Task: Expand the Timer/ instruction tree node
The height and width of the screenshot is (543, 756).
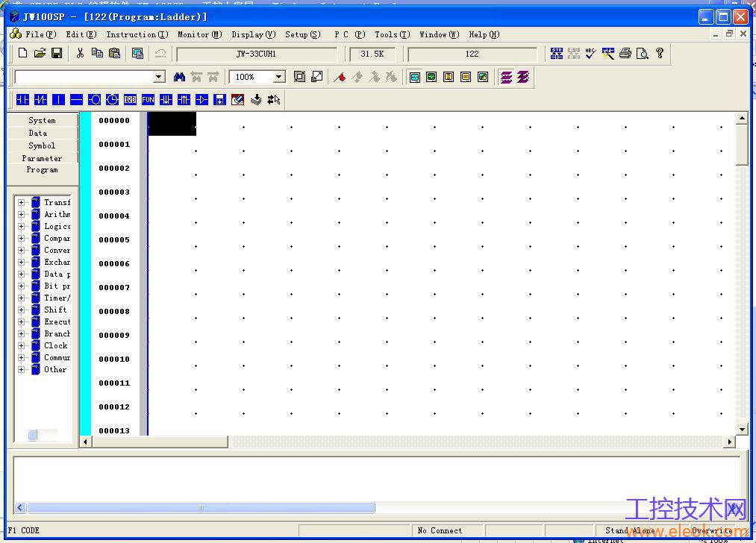Action: coord(21,298)
